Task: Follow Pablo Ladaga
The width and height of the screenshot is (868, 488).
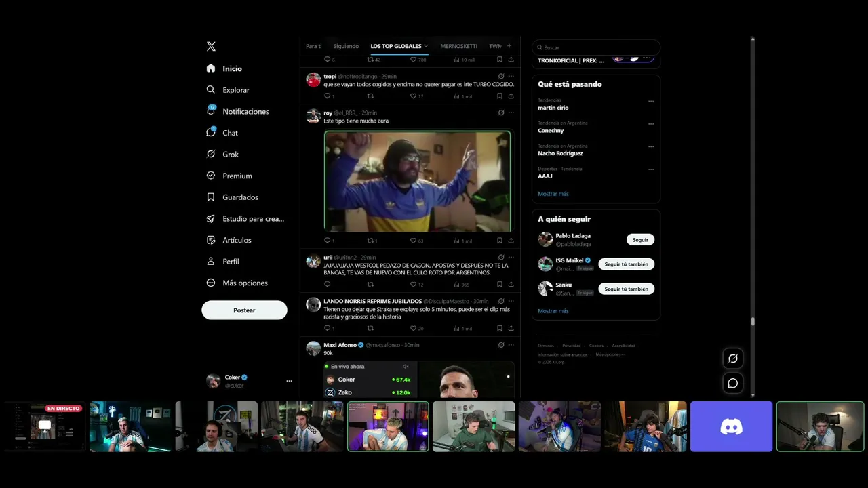Action: 640,239
